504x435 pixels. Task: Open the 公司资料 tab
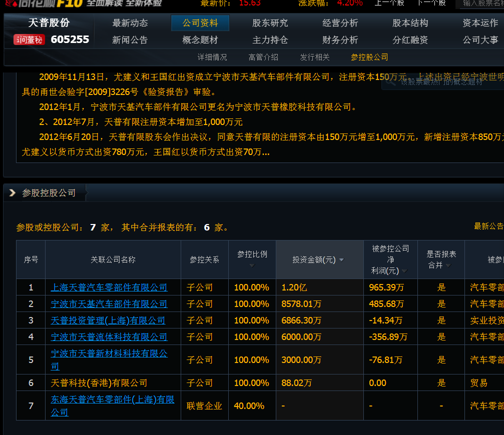[200, 23]
